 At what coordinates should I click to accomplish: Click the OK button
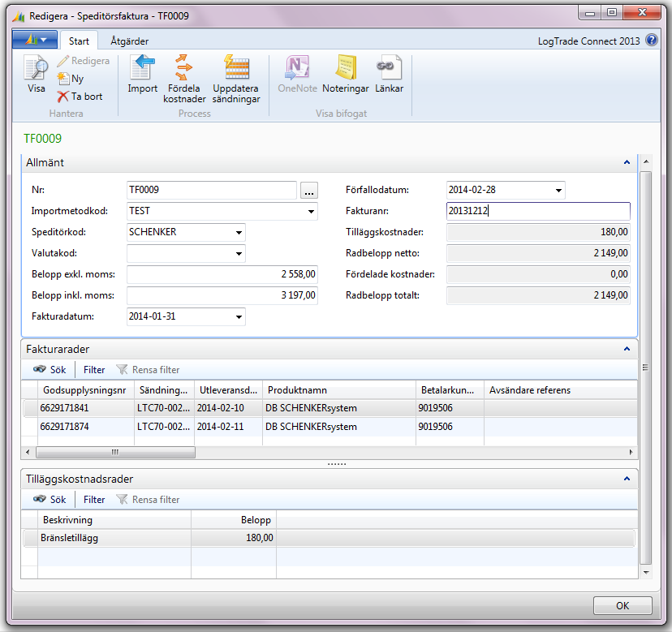coord(622,605)
